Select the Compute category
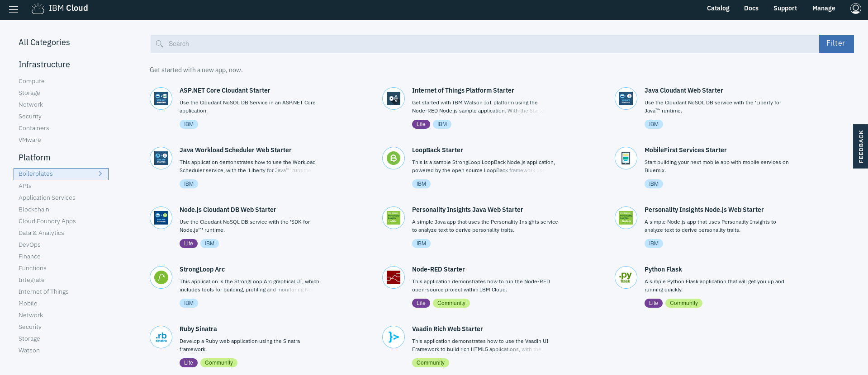This screenshot has height=375, width=868. pyautogui.click(x=32, y=81)
